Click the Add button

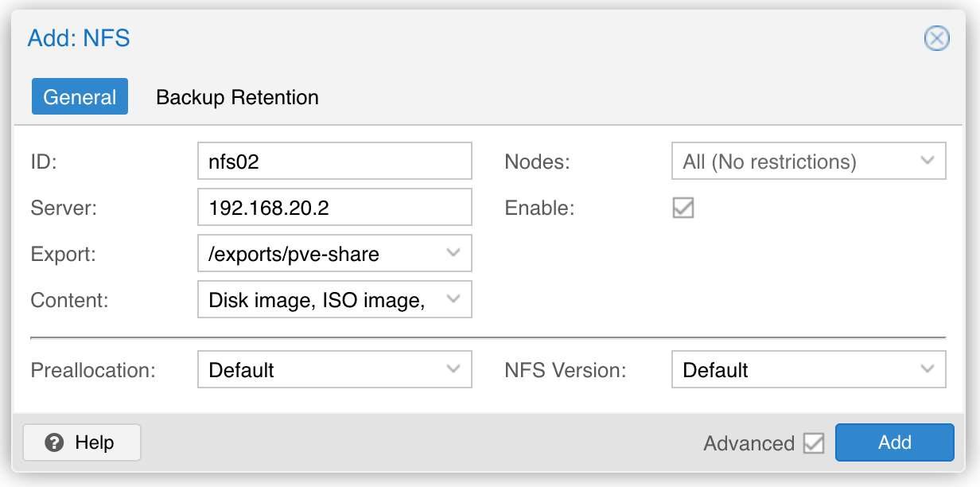point(894,442)
